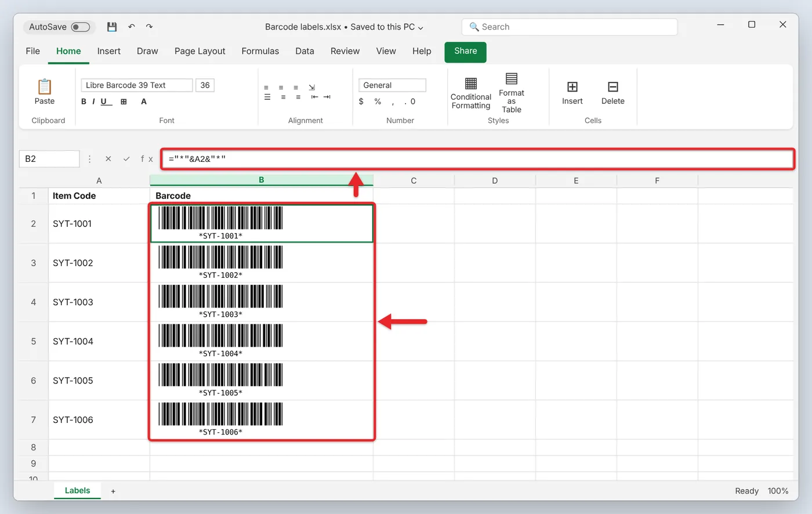Click the Search box in title bar
The image size is (812, 514).
coord(570,27)
